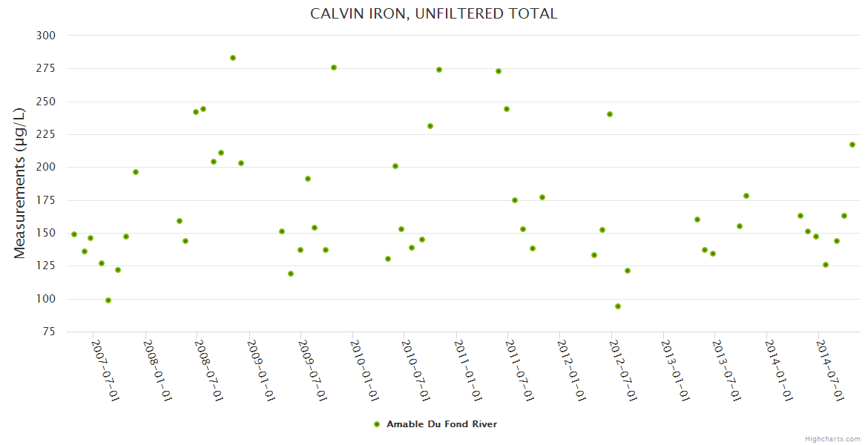
Task: Click the 2010 data point near 231
Action: (x=430, y=126)
